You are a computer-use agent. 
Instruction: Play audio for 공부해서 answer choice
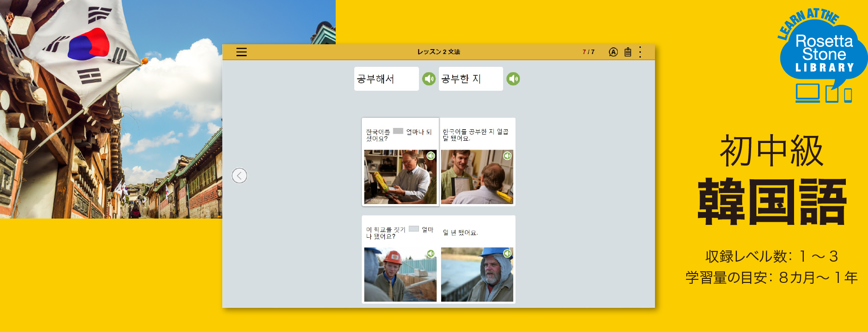[x=429, y=79]
